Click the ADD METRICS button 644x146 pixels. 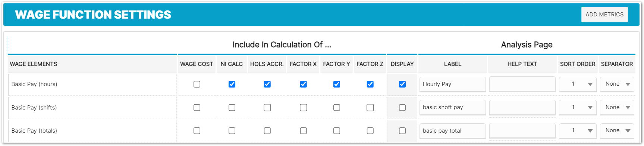(x=604, y=15)
